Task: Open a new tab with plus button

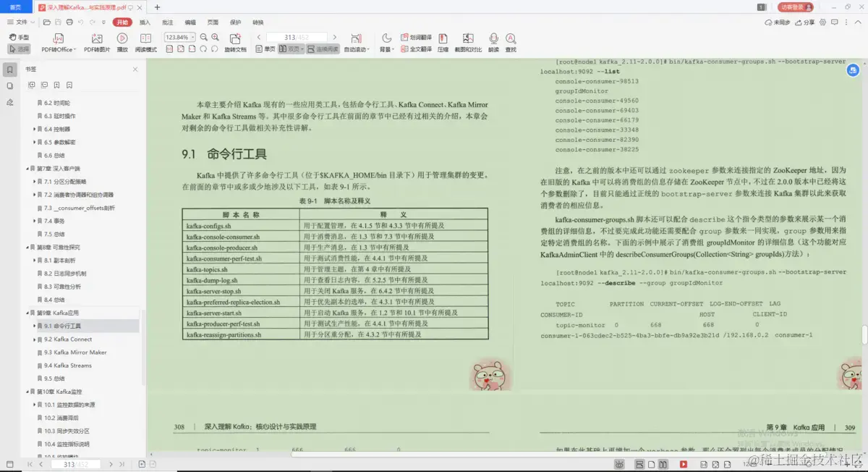Action: pyautogui.click(x=158, y=7)
